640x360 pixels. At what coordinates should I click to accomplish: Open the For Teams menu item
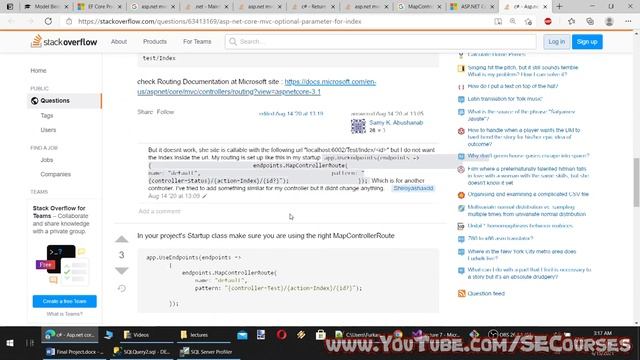(197, 42)
